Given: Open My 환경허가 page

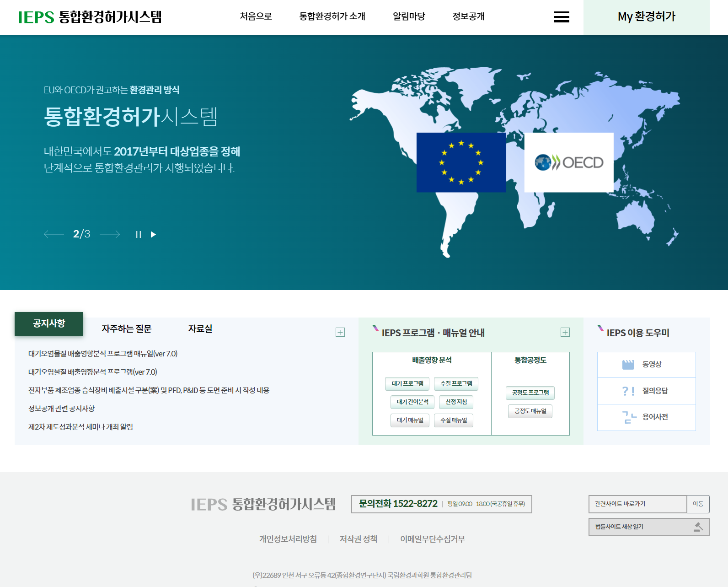Looking at the screenshot, I should pyautogui.click(x=647, y=17).
